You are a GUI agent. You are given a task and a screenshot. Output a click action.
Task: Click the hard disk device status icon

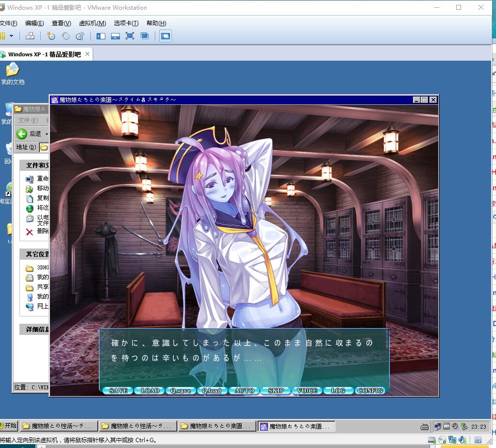[432, 440]
